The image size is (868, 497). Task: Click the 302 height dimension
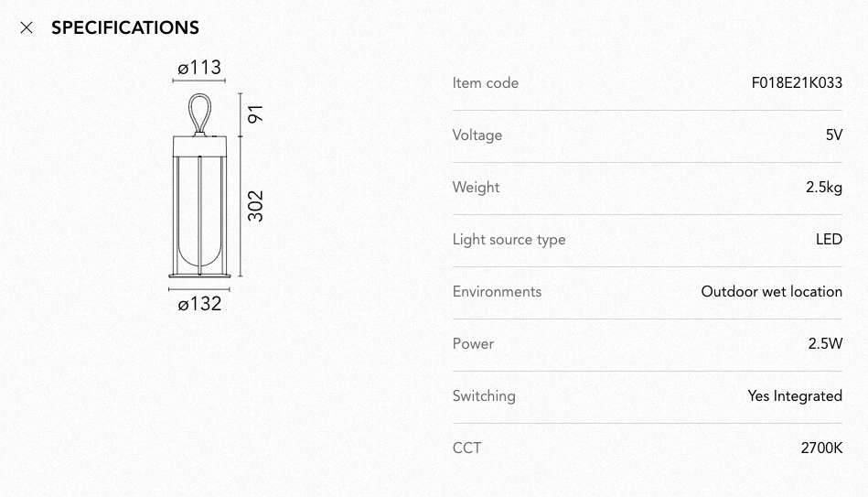click(255, 206)
